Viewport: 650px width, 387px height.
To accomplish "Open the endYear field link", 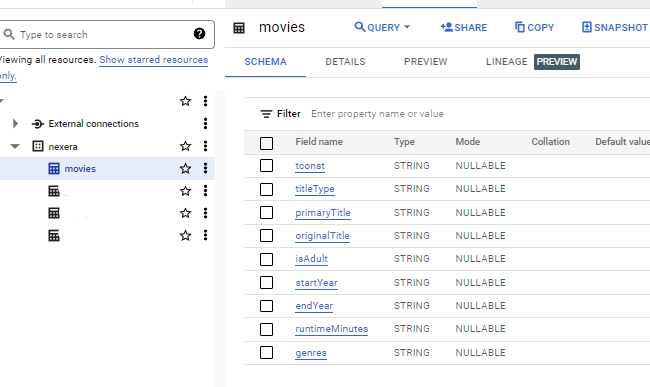I will point(314,306).
